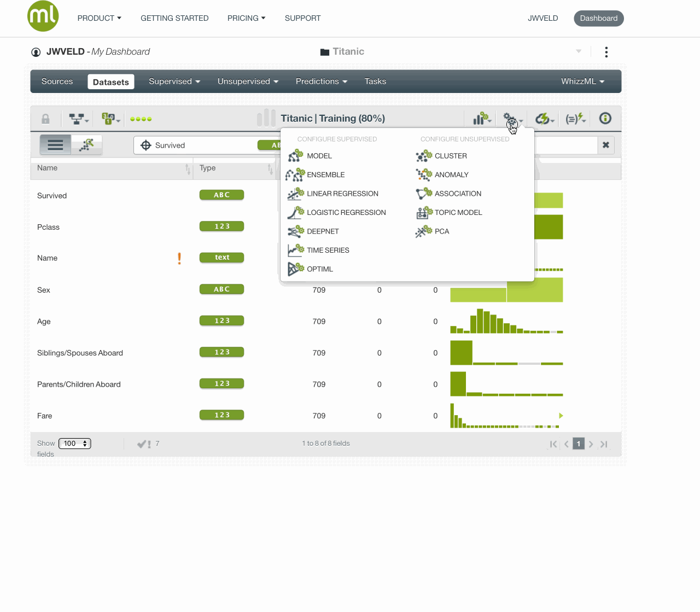
Task: Click page number 1
Action: point(579,444)
